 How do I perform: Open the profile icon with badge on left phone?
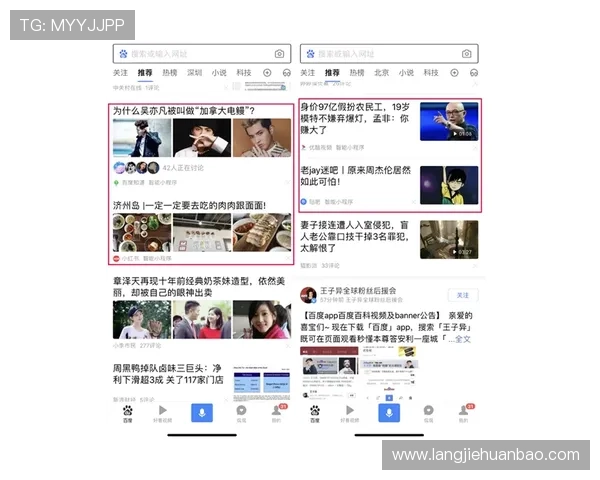pos(277,413)
